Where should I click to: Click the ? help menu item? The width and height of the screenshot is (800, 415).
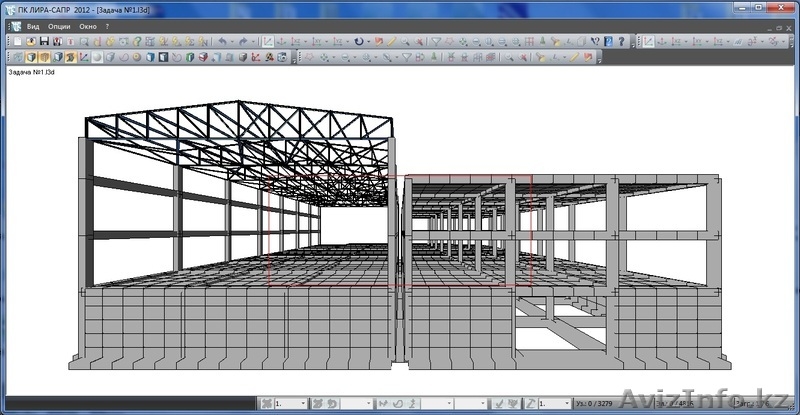pyautogui.click(x=107, y=26)
